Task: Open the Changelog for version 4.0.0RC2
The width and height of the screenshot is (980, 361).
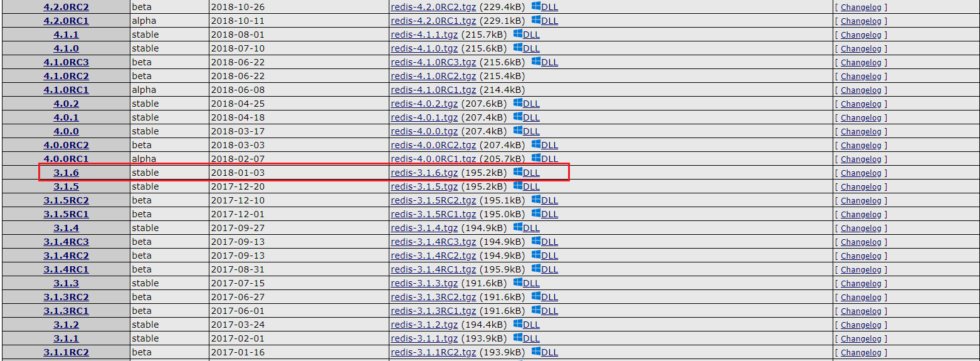Action: 861,146
